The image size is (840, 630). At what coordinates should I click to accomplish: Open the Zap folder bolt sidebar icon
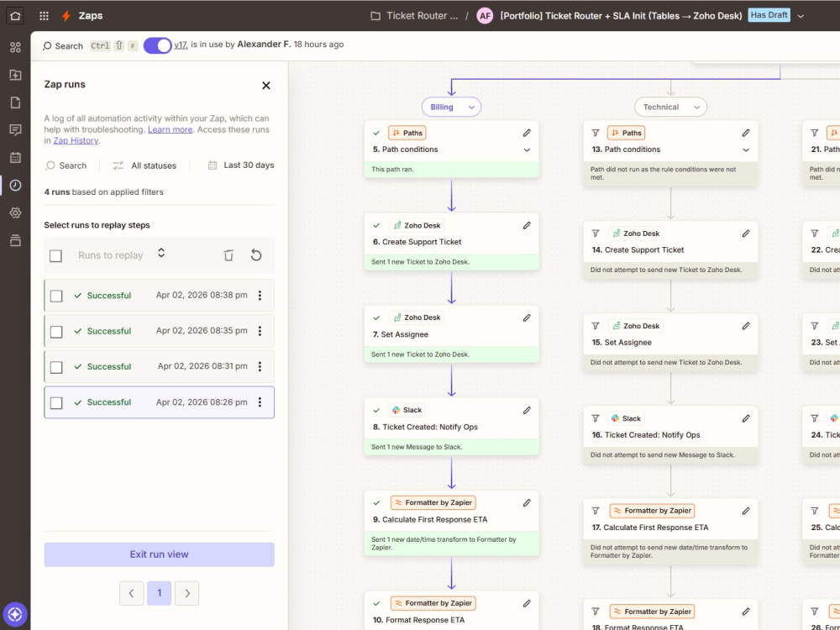[x=15, y=75]
